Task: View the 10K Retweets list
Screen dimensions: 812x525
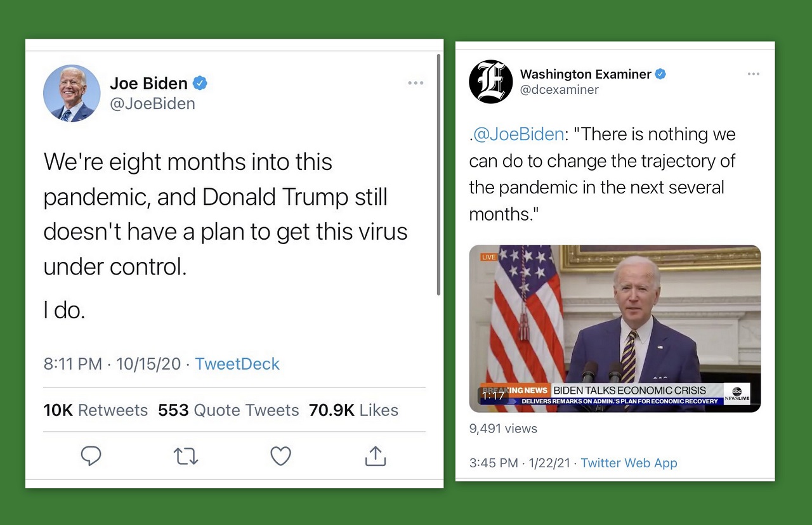Action: tap(95, 410)
